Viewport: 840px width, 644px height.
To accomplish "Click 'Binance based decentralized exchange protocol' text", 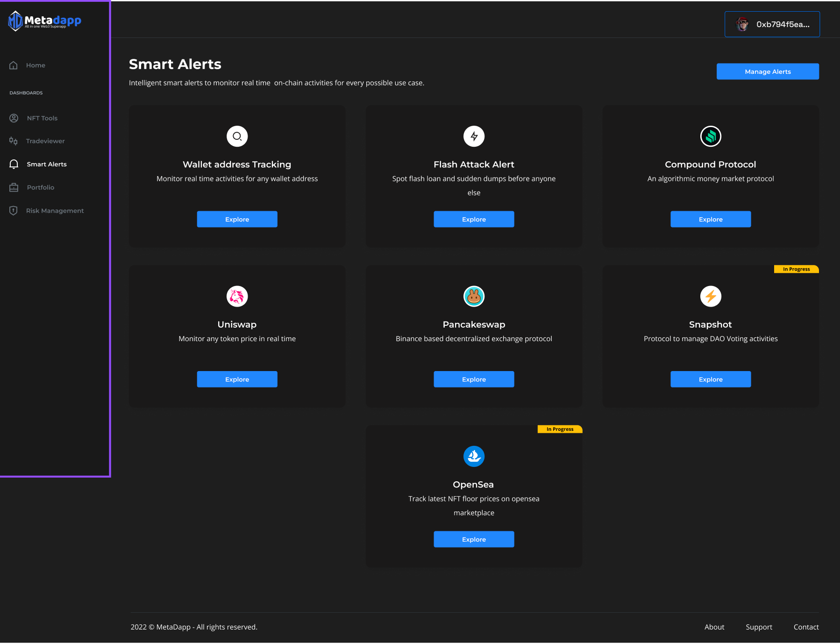I will tap(474, 339).
